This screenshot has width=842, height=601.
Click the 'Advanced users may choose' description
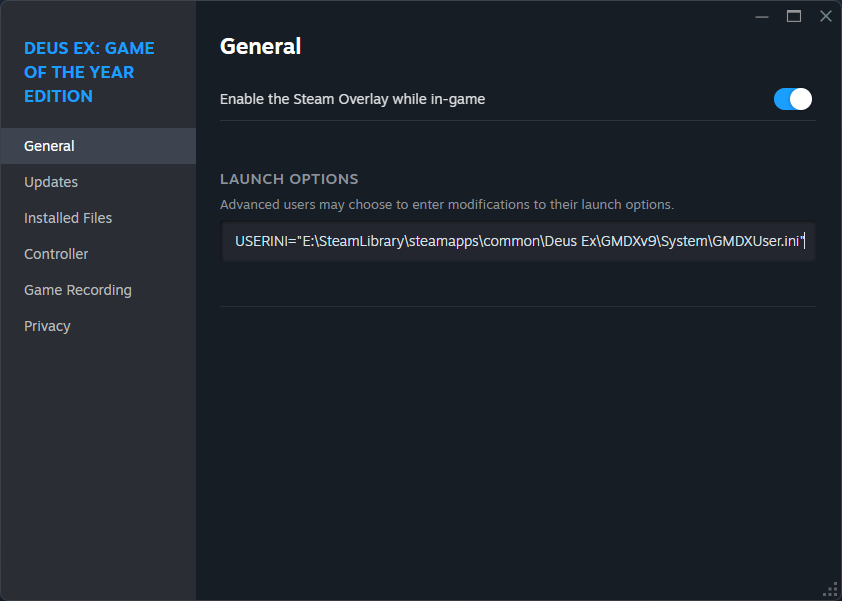coord(446,205)
